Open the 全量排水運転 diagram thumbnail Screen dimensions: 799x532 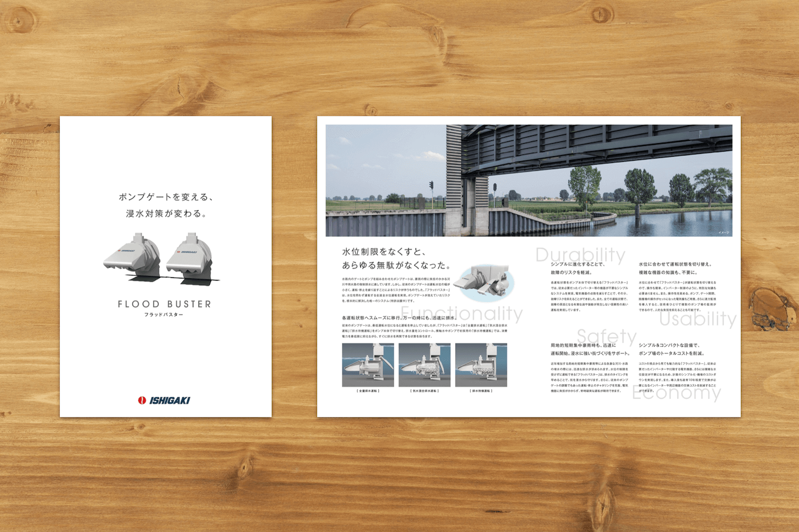click(368, 365)
